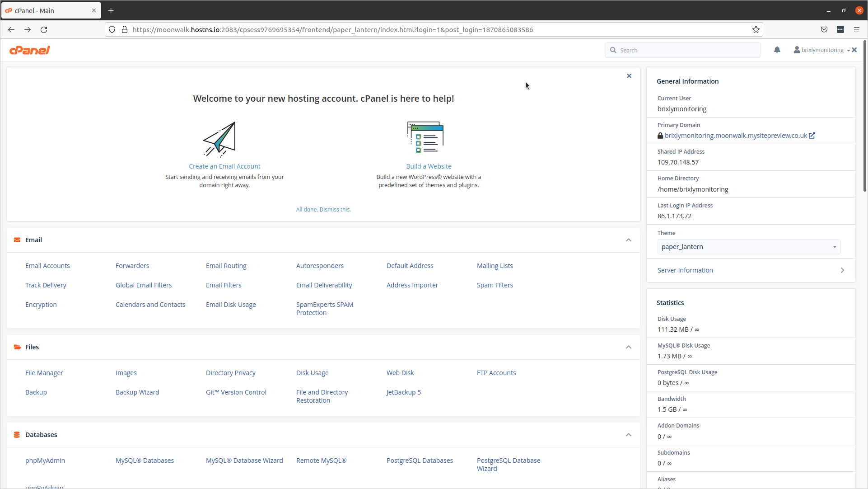This screenshot has height=489, width=868.
Task: Open Autoresponders
Action: coord(320,266)
